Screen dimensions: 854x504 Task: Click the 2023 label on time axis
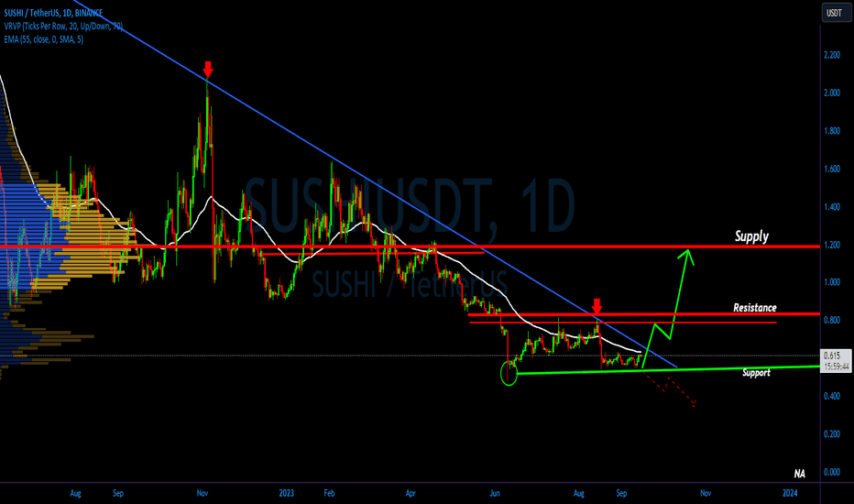point(287,493)
